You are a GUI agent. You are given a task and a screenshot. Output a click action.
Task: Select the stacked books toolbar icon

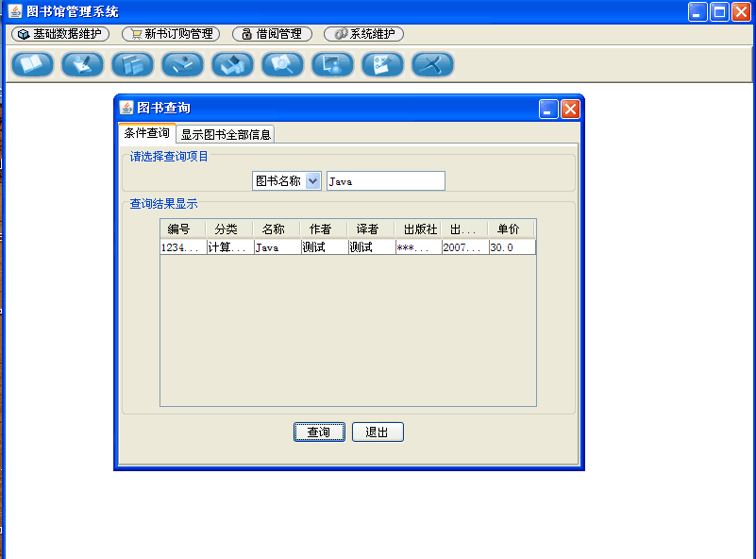click(x=232, y=64)
